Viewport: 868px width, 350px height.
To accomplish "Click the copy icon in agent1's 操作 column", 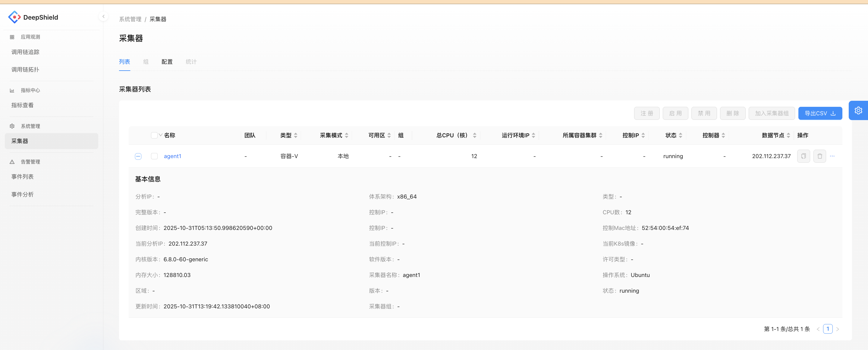I will 803,156.
